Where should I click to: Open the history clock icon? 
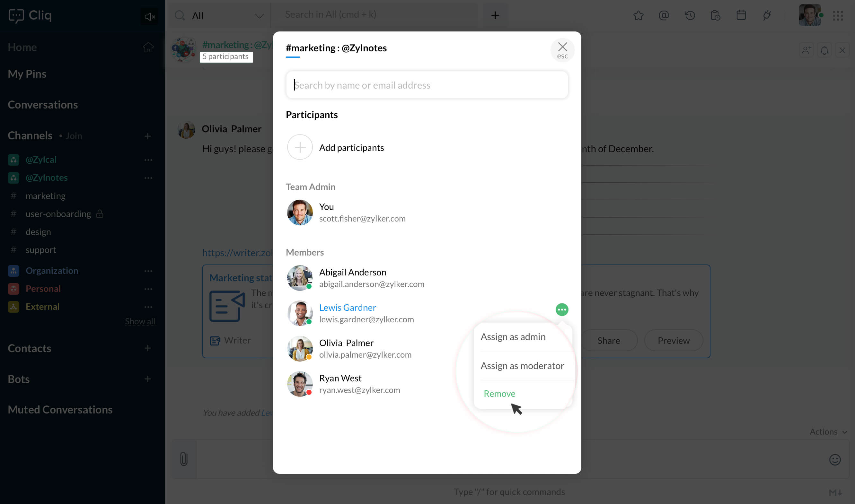coord(690,15)
